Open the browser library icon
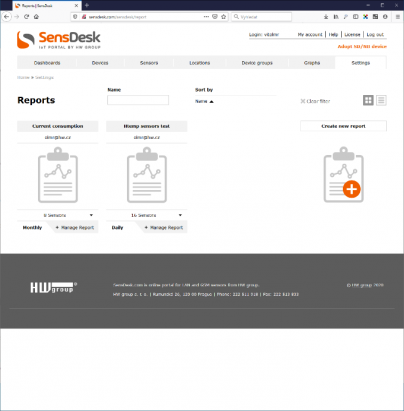This screenshot has width=404, height=411. point(336,17)
